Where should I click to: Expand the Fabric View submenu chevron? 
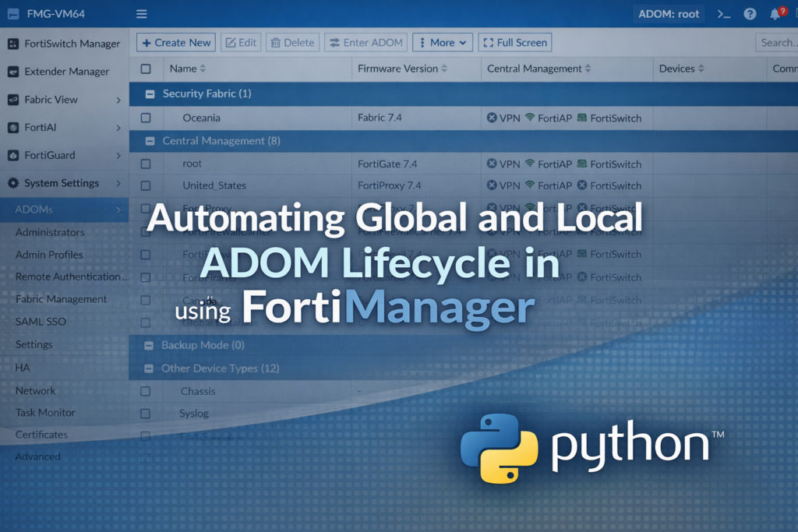pyautogui.click(x=118, y=100)
